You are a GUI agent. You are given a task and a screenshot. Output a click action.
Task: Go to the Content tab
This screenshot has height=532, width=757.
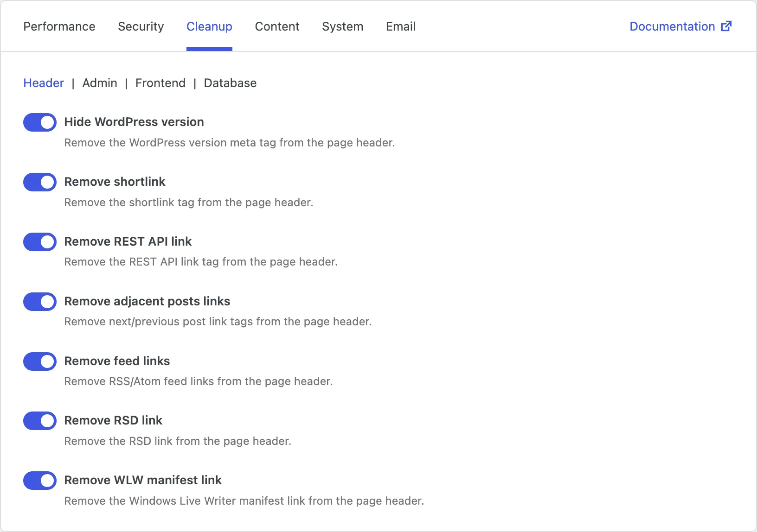click(277, 26)
